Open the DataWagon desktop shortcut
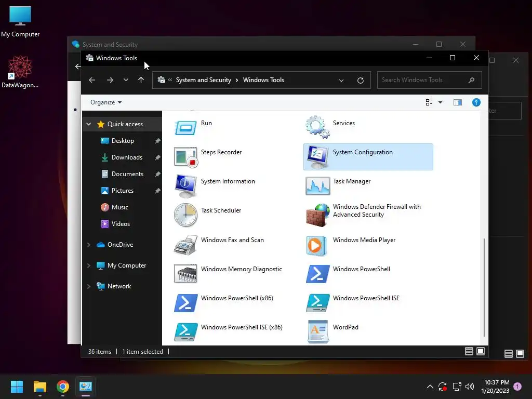Image resolution: width=532 pixels, height=399 pixels. tap(20, 72)
